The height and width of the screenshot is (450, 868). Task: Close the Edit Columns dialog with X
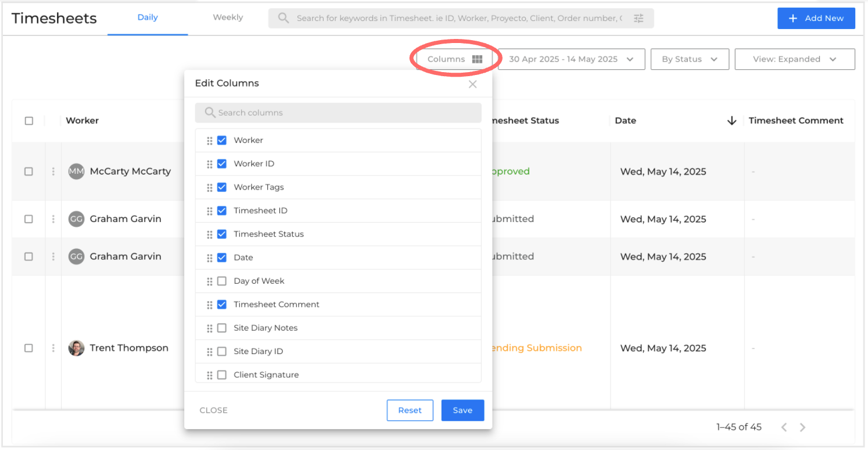(473, 84)
